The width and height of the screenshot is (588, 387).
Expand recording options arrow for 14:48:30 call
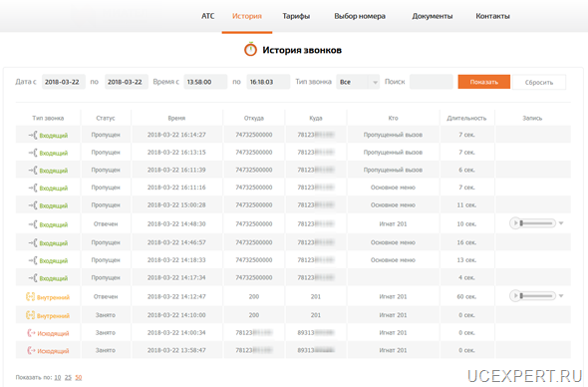[x=561, y=223]
